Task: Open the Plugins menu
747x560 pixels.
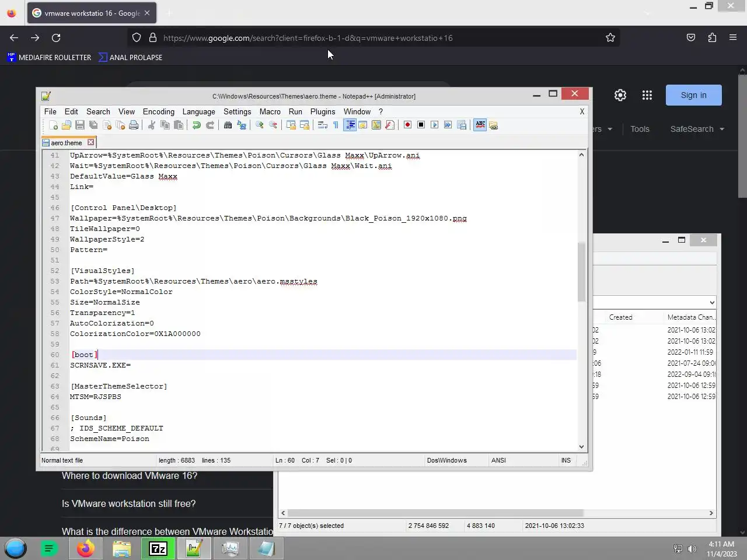Action: (323, 111)
